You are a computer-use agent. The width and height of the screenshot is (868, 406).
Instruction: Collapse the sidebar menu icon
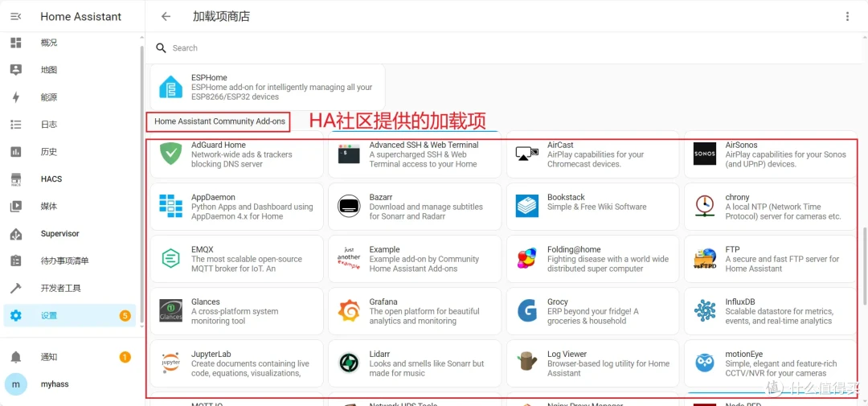tap(16, 17)
